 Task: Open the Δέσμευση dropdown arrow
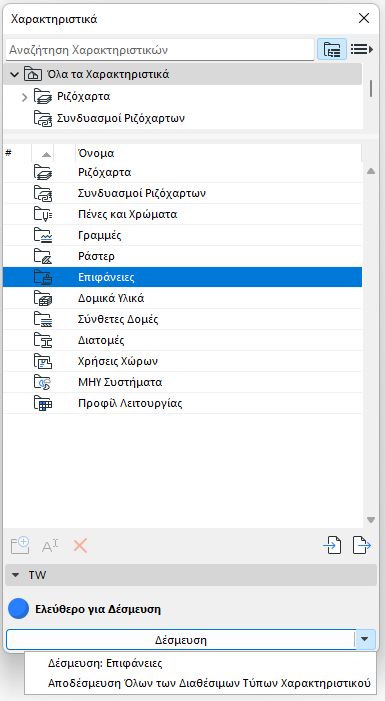(x=365, y=640)
